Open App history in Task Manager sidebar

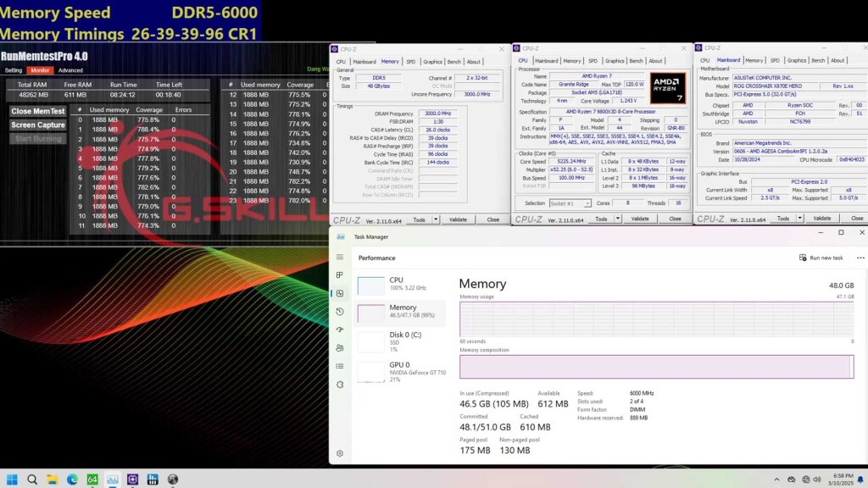(340, 312)
